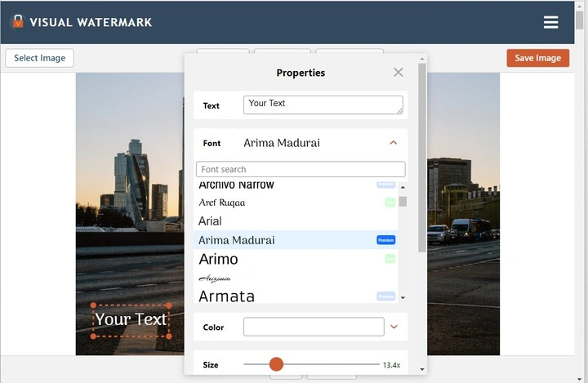Open the Color swatch field
This screenshot has width=588, height=383.
(x=314, y=327)
